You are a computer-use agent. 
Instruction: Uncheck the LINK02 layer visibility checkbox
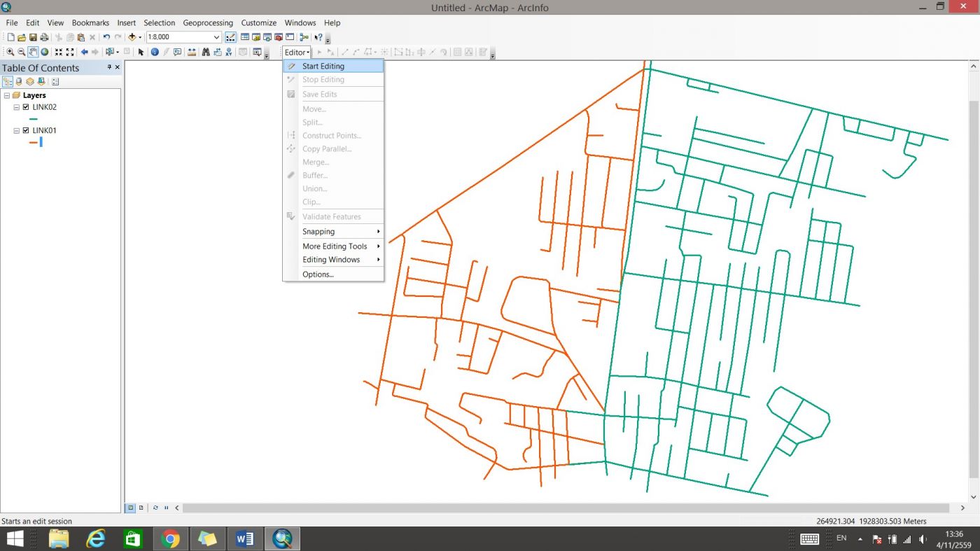point(26,107)
